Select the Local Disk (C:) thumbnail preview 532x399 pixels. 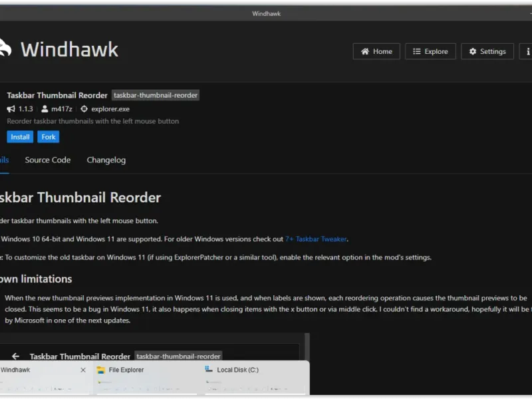[255, 377]
